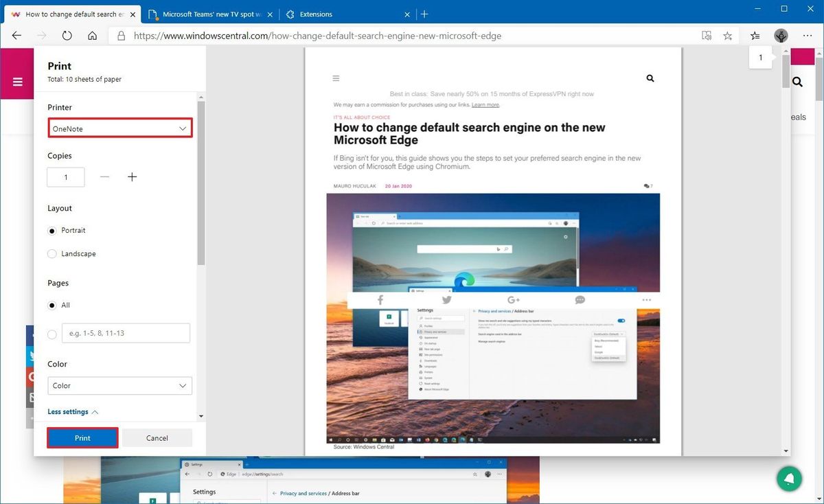The height and width of the screenshot is (504, 824).
Task: Increase copies with the plus stepper
Action: (x=132, y=176)
